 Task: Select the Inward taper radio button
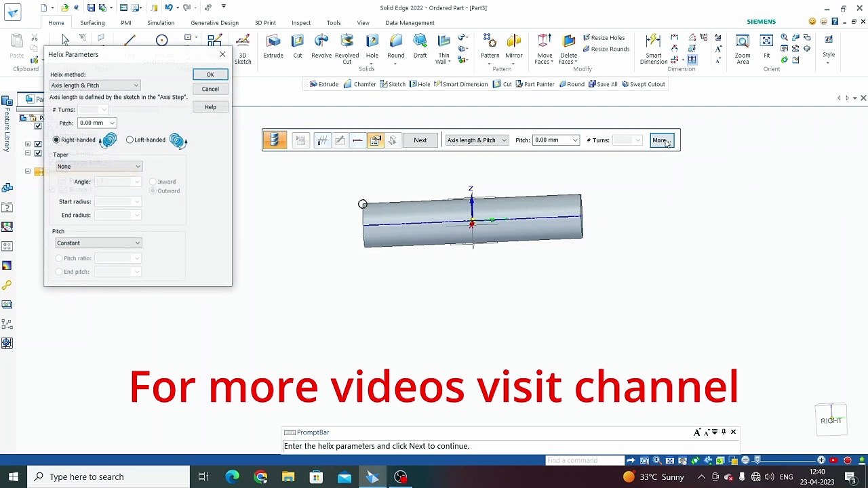coord(163,182)
